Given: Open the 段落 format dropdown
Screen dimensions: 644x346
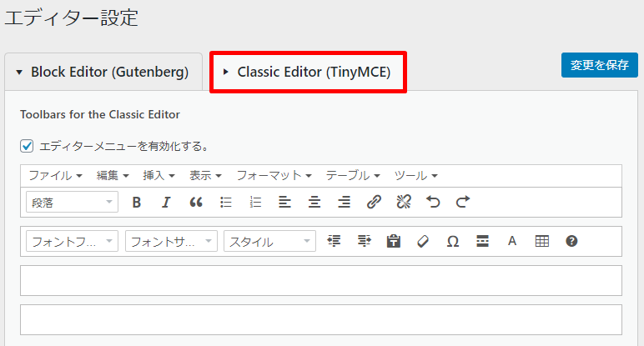Looking at the screenshot, I should (73, 202).
